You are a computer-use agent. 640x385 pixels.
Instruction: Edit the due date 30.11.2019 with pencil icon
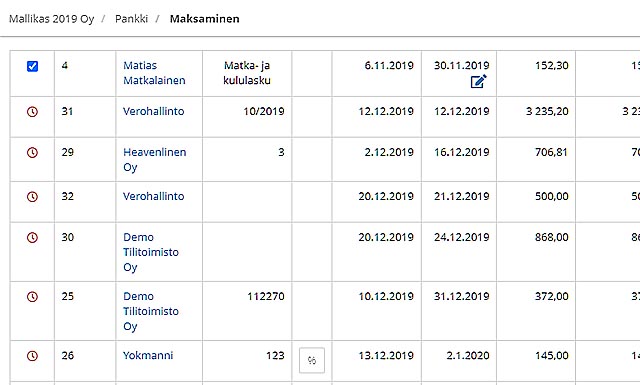click(478, 81)
